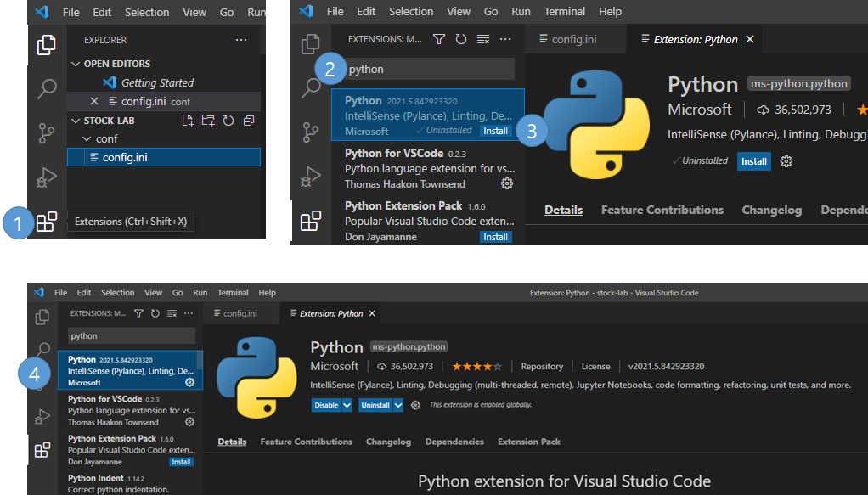This screenshot has width=868, height=495.
Task: Select Python Indent extension item
Action: coord(130,483)
